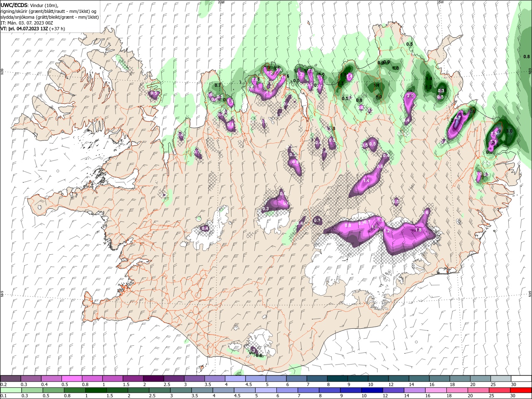Click the snow legend swatch labeled 10

pyautogui.click(x=377, y=378)
